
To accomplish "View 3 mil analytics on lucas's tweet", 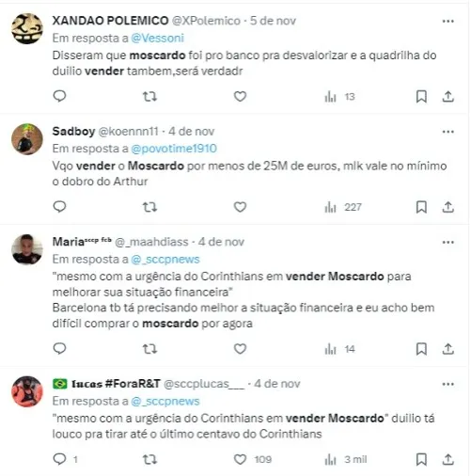I will point(346,460).
